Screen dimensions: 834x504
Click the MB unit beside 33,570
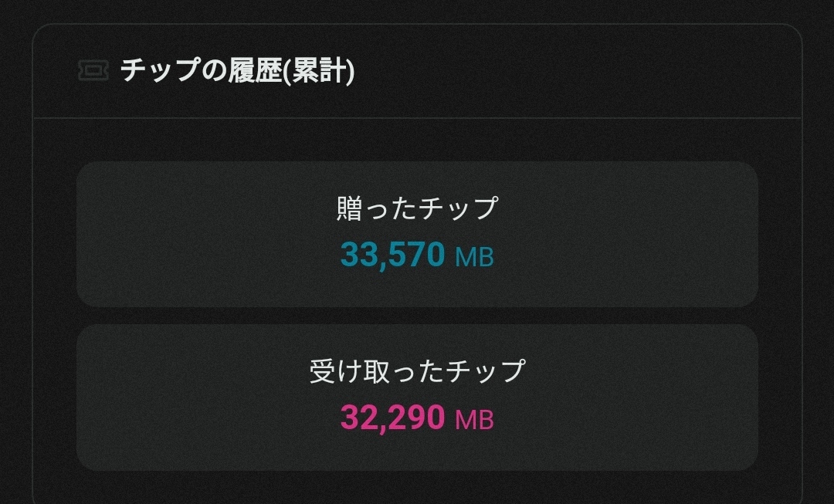474,256
